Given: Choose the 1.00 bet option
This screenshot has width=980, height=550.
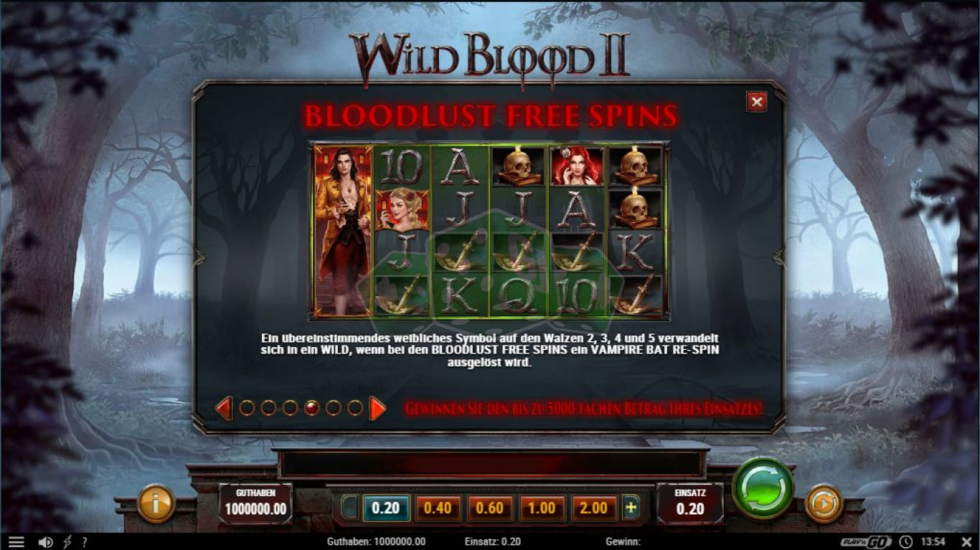Looking at the screenshot, I should point(542,508).
